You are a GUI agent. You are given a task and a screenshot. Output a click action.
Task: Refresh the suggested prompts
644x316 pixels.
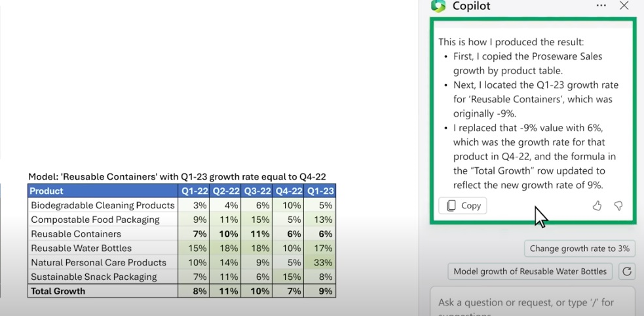point(626,271)
